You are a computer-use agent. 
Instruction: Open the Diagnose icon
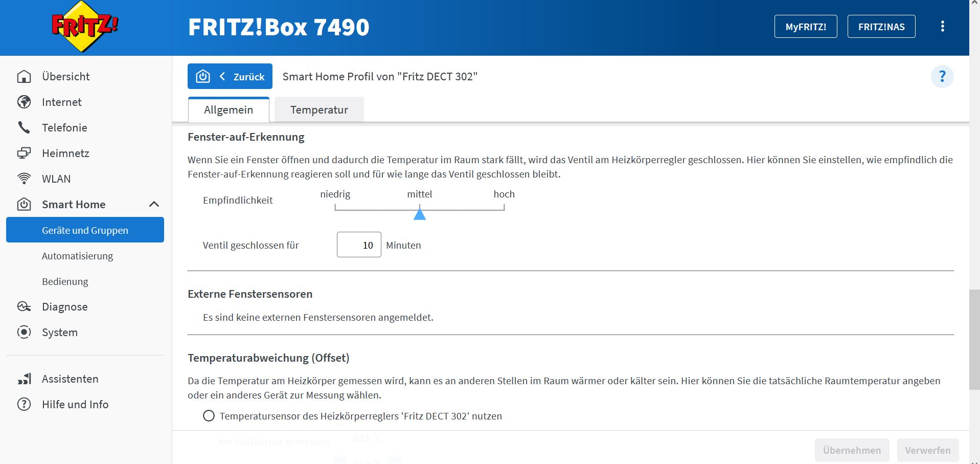24,306
